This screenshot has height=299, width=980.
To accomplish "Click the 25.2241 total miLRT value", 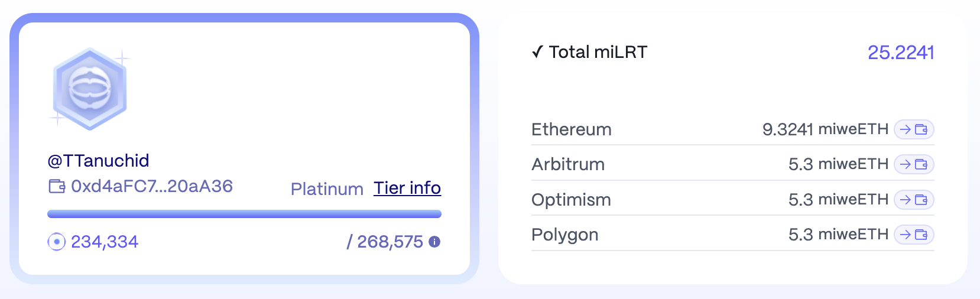I will (x=901, y=53).
